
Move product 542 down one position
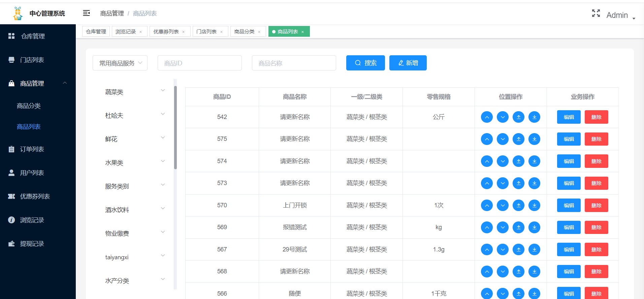coord(503,117)
